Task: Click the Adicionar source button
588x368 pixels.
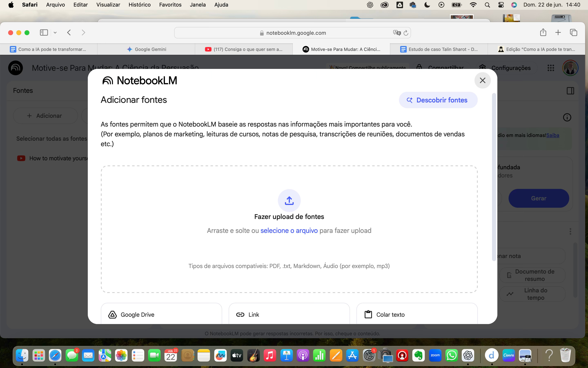Action: coord(46,116)
